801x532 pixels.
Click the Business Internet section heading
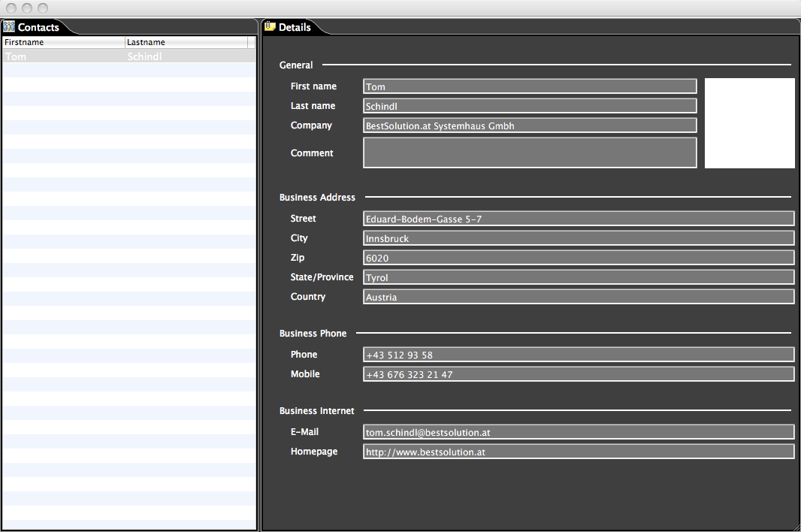(x=317, y=411)
